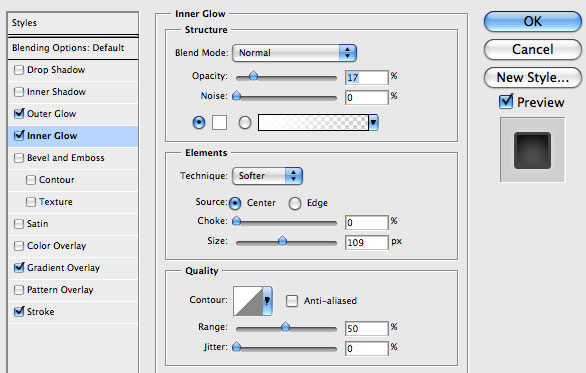Confirm with the OK button
The width and height of the screenshot is (586, 373).
tap(533, 21)
